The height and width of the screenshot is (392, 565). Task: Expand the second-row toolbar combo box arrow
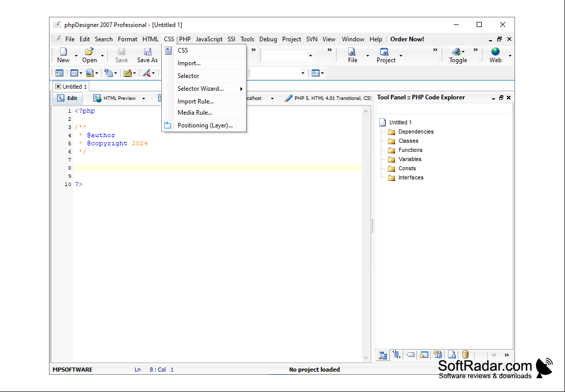[303, 73]
